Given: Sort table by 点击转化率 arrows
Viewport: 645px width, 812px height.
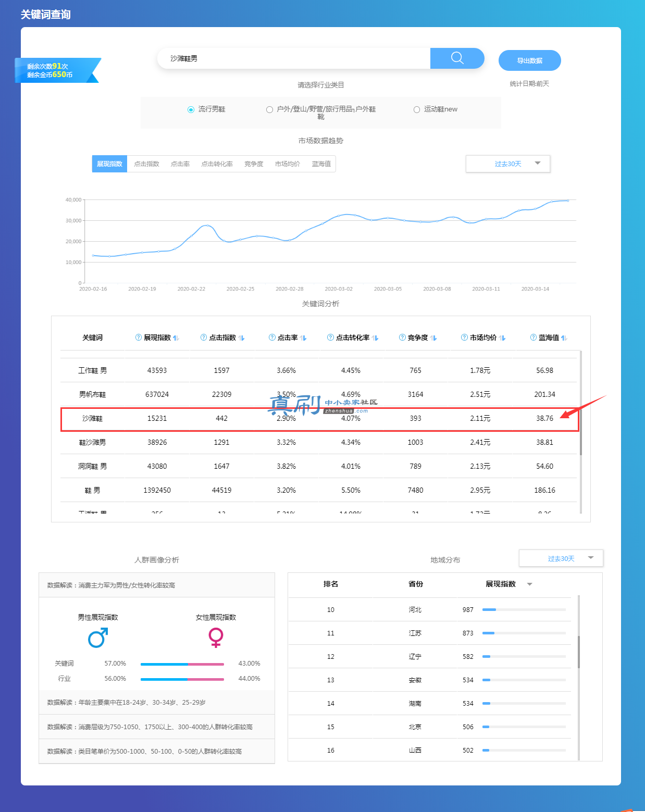Looking at the screenshot, I should [375, 338].
